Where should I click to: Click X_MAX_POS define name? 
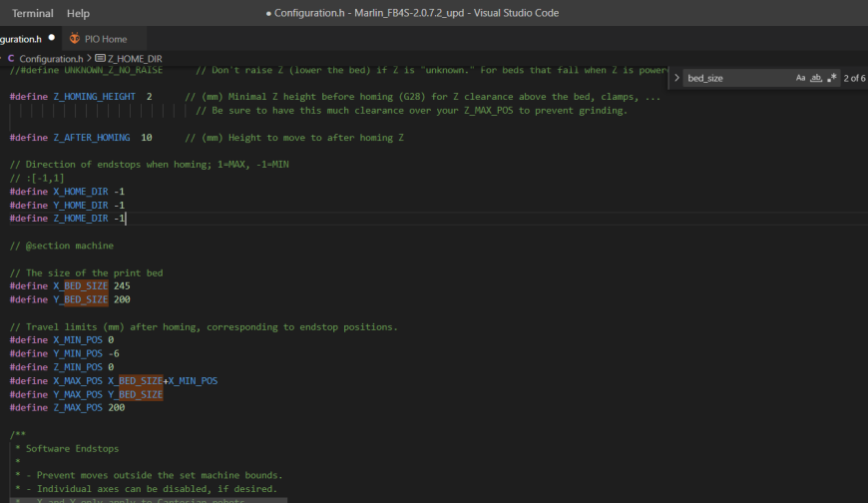coord(78,380)
